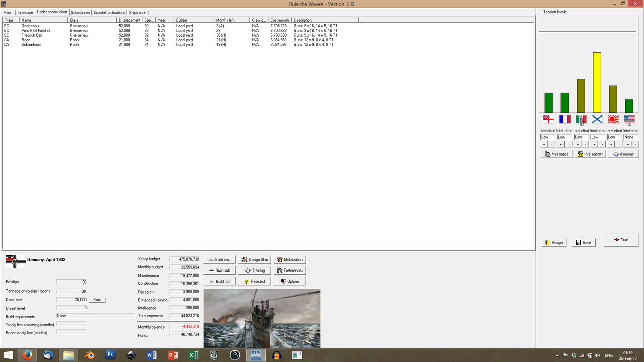Open the Almanac

point(623,154)
